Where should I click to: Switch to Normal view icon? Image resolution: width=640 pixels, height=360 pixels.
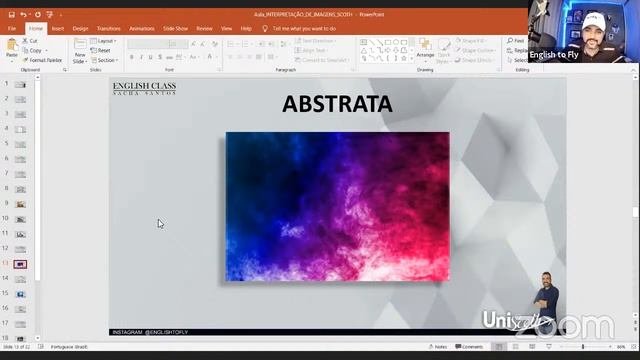coord(499,347)
